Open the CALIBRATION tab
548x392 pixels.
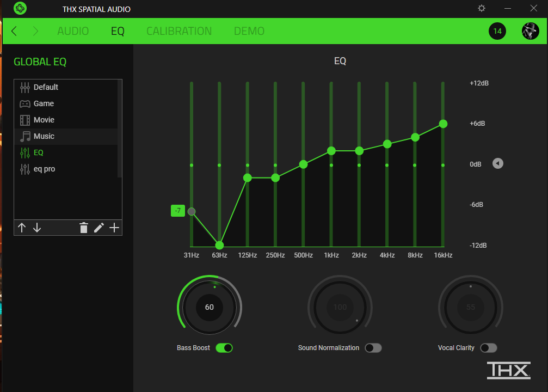[179, 31]
